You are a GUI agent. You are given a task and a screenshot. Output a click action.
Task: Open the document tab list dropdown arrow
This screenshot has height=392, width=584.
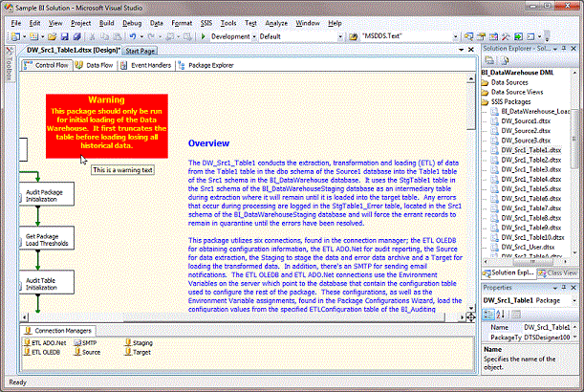coord(461,50)
